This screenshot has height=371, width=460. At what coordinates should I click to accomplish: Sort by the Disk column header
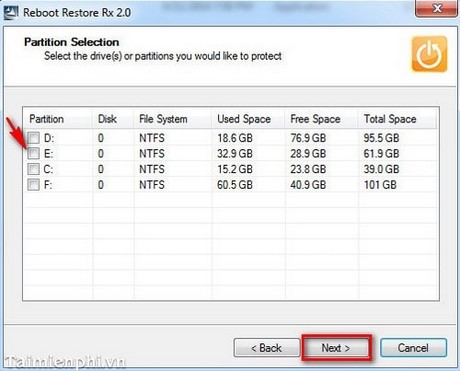pyautogui.click(x=113, y=119)
